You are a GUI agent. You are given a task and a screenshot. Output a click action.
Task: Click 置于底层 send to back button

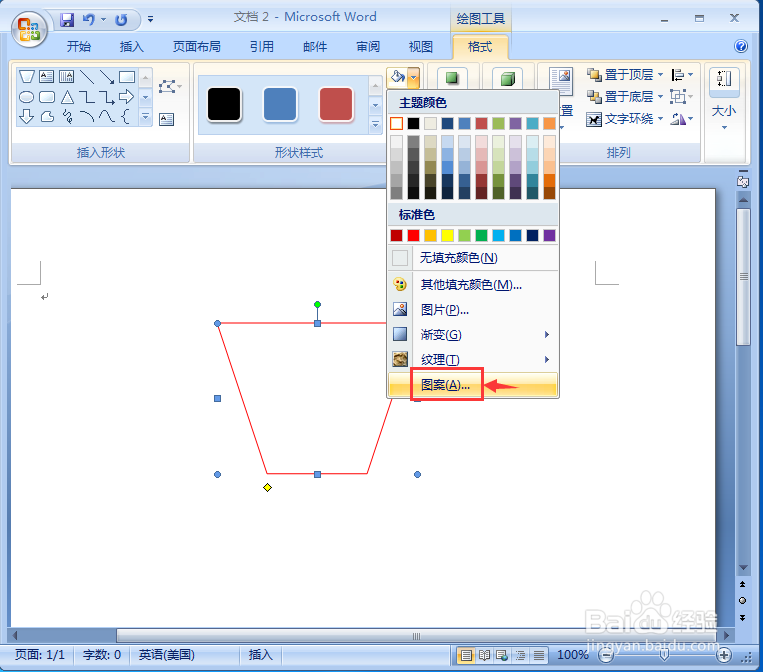click(620, 96)
